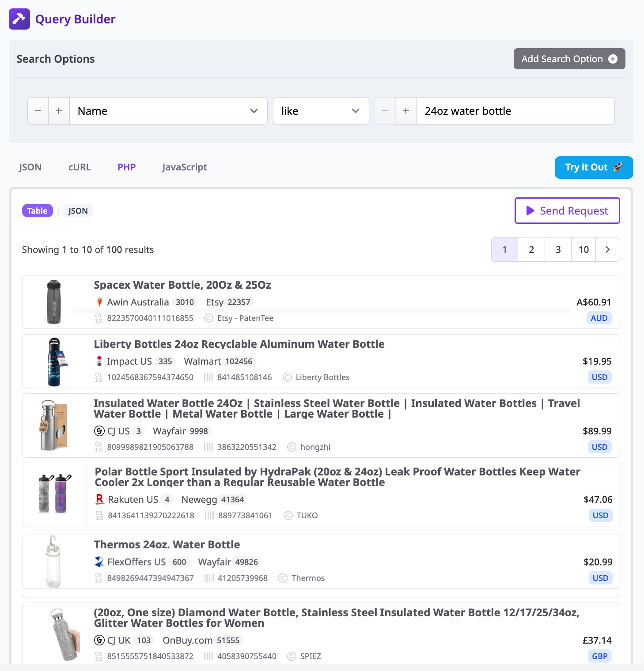Viewport: 644px width, 671px height.
Task: Click the GBP currency badge
Action: (x=599, y=656)
